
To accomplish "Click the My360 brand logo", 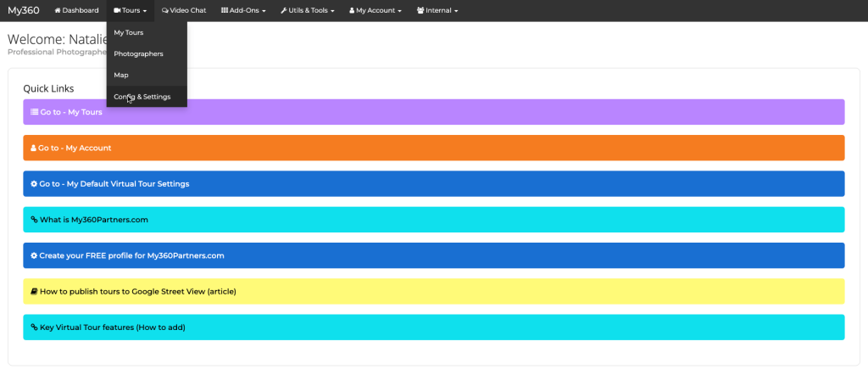I will [x=23, y=10].
